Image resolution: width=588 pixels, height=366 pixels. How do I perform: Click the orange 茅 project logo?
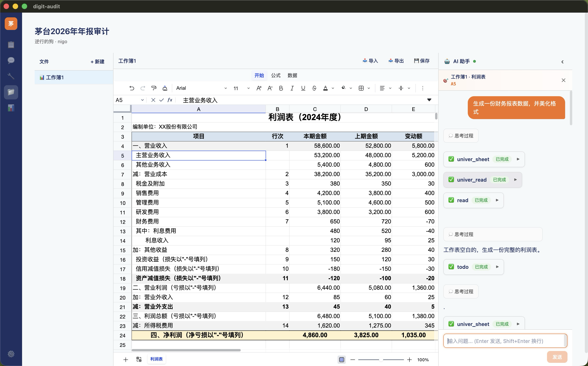pyautogui.click(x=11, y=23)
